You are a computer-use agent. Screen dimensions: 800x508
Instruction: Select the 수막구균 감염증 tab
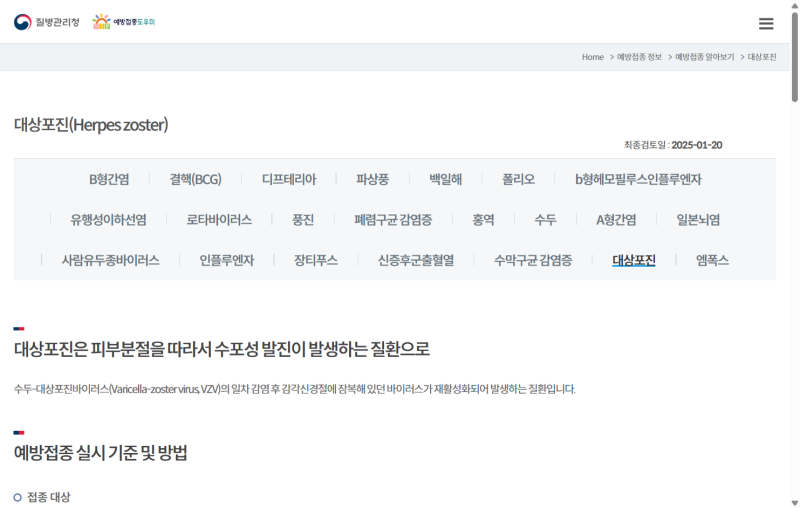pyautogui.click(x=533, y=260)
